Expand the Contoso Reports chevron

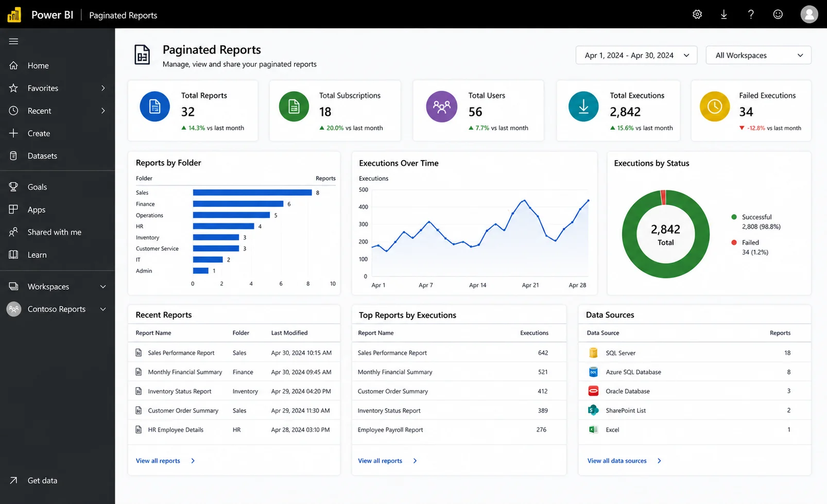click(x=103, y=309)
